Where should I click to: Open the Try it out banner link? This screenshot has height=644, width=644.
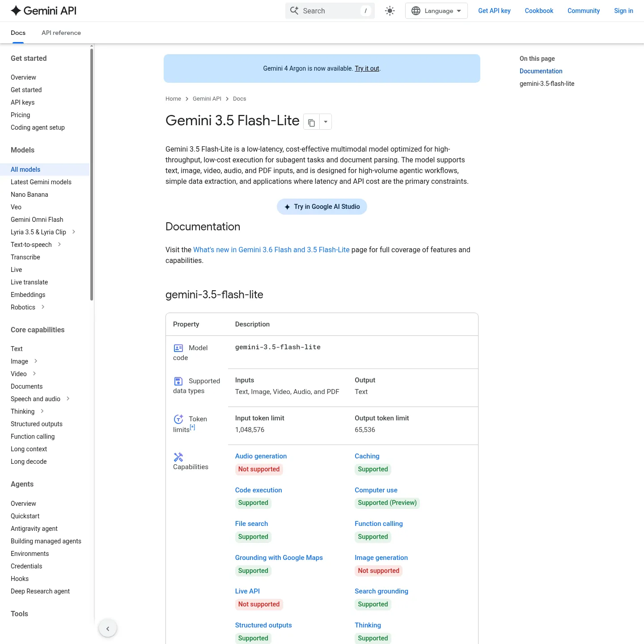(x=367, y=68)
